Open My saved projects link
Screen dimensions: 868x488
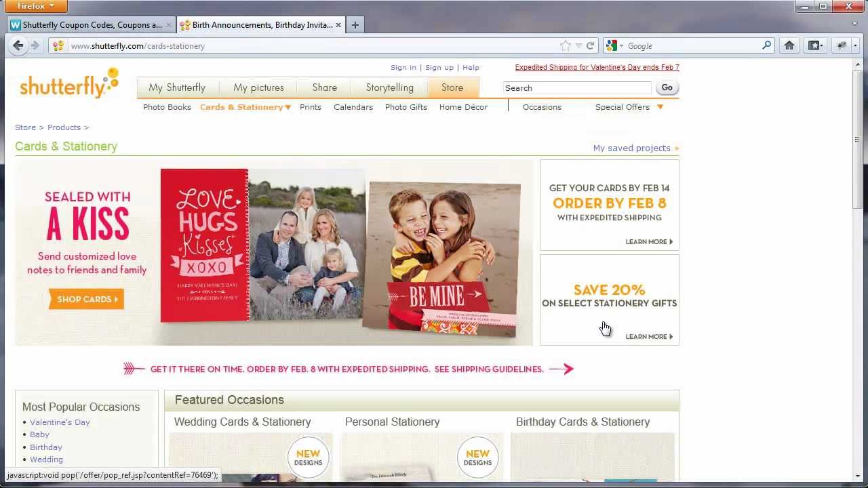635,148
